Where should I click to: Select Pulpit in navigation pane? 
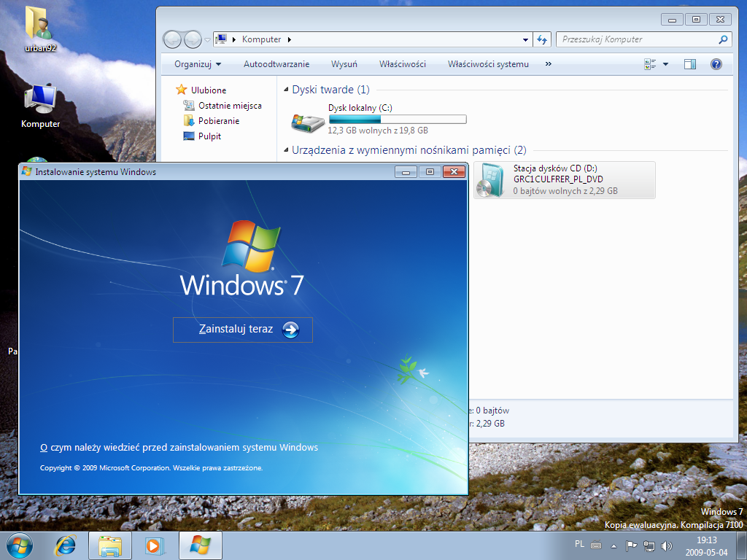tap(203, 136)
